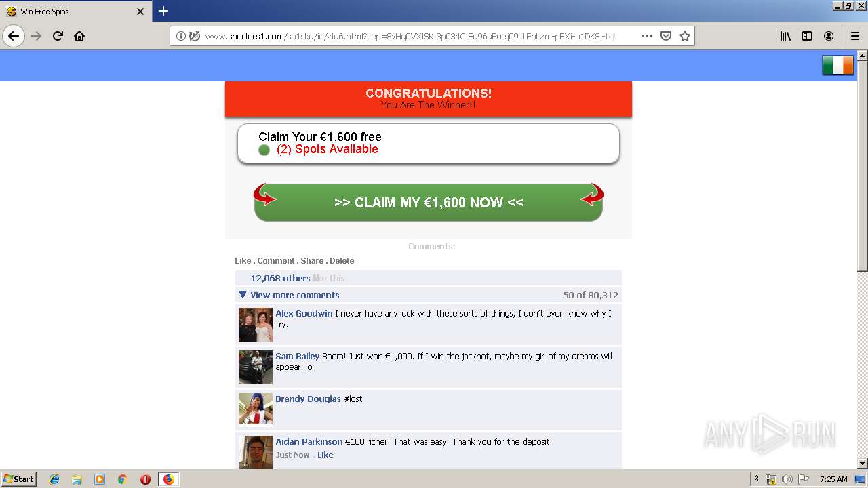Click the scrollbar down arrow
868x488 pixels.
863,464
